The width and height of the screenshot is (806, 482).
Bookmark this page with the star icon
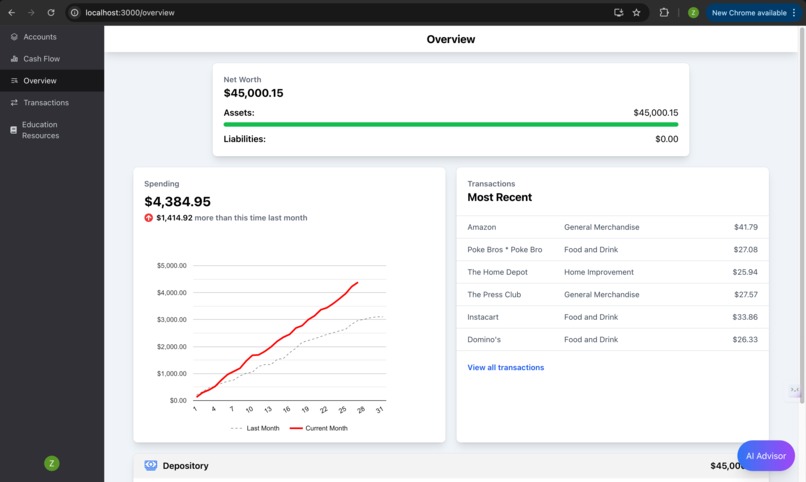tap(636, 12)
